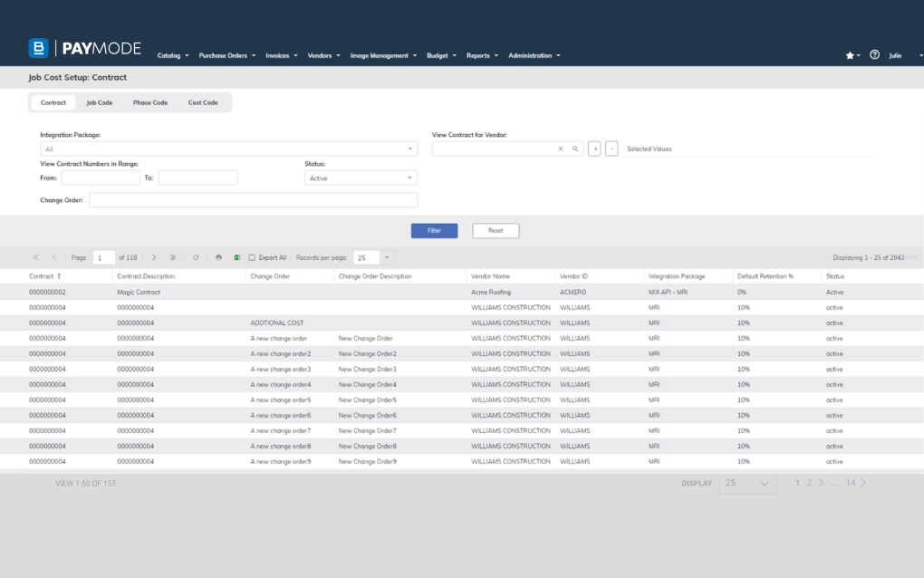Click the plus button to add vendor
This screenshot has width=924, height=578.
tap(594, 149)
